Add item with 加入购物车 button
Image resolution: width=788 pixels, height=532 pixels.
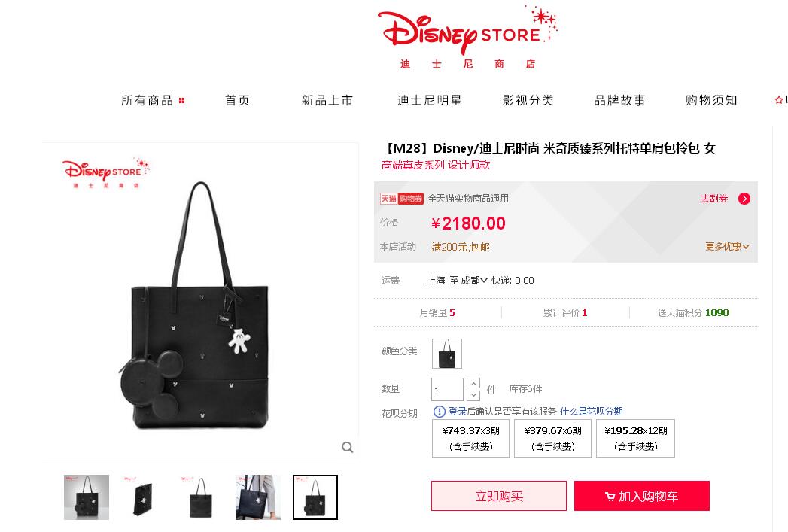click(x=642, y=496)
